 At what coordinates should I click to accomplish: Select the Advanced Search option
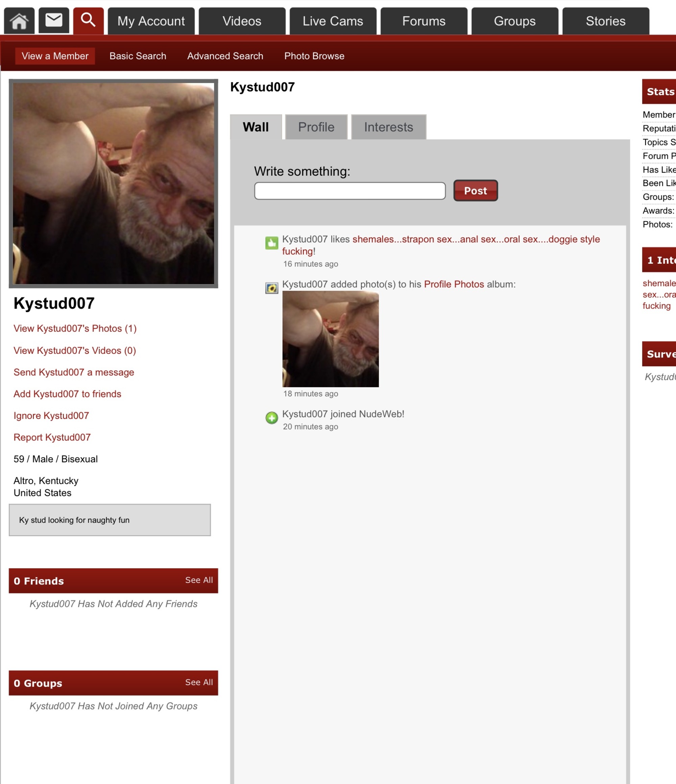tap(225, 56)
